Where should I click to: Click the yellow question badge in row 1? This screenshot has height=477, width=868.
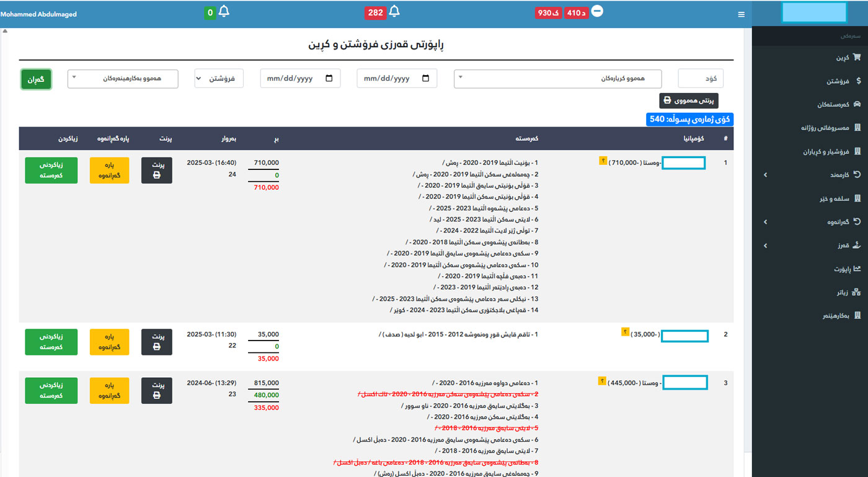tap(603, 161)
